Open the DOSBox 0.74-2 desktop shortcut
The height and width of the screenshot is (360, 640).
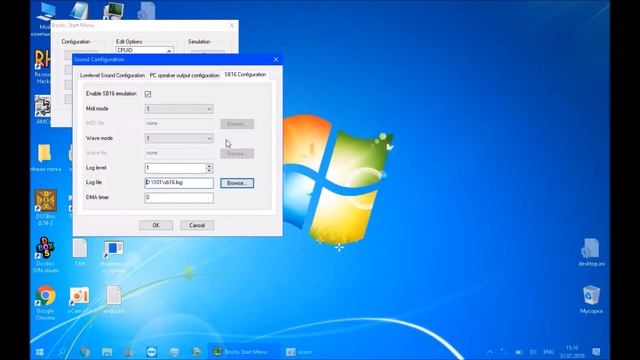(45, 208)
